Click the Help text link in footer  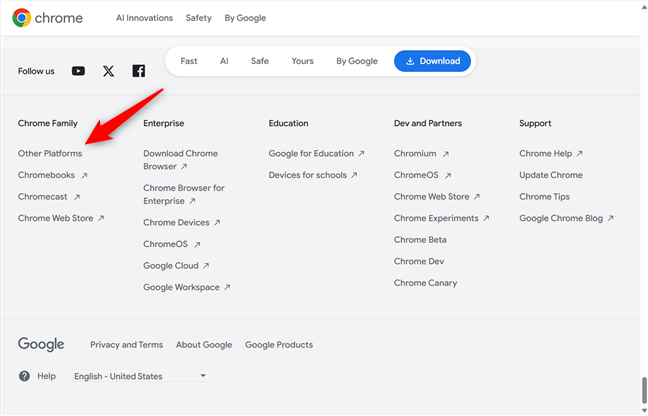pos(46,376)
